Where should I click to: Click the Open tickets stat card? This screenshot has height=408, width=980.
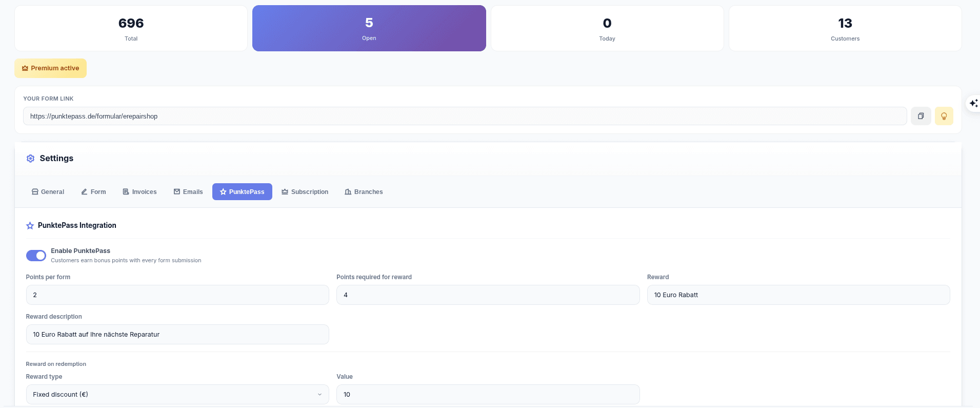tap(369, 28)
